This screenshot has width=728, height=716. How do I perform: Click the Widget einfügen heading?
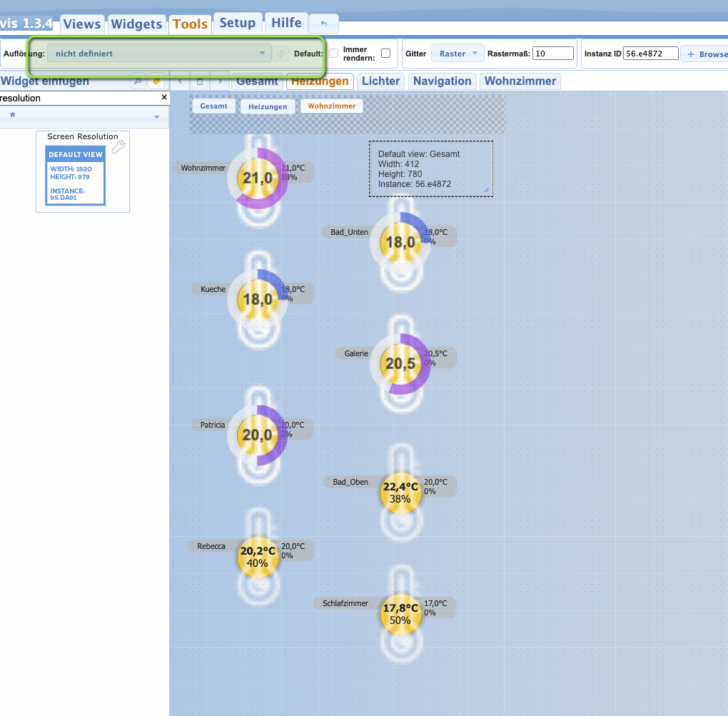pyautogui.click(x=44, y=81)
